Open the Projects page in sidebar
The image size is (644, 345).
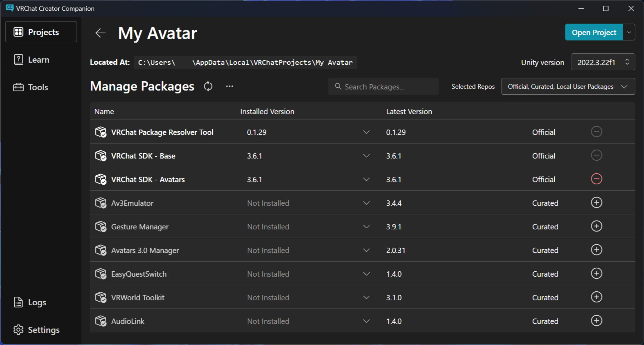point(41,32)
